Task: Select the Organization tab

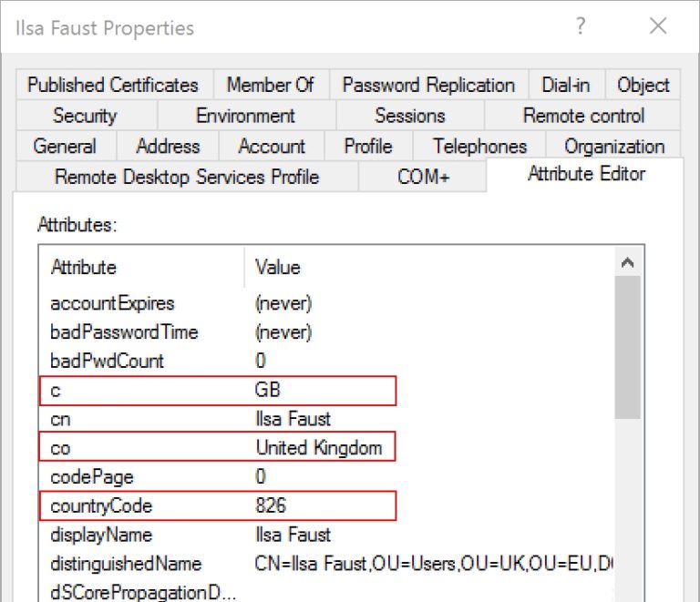Action: pyautogui.click(x=614, y=147)
